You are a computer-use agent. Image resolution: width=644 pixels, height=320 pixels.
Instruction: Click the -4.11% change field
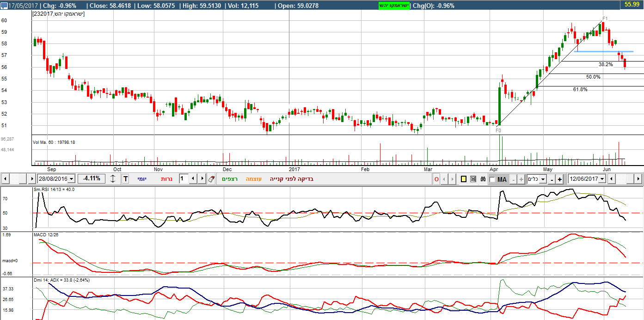tap(91, 179)
